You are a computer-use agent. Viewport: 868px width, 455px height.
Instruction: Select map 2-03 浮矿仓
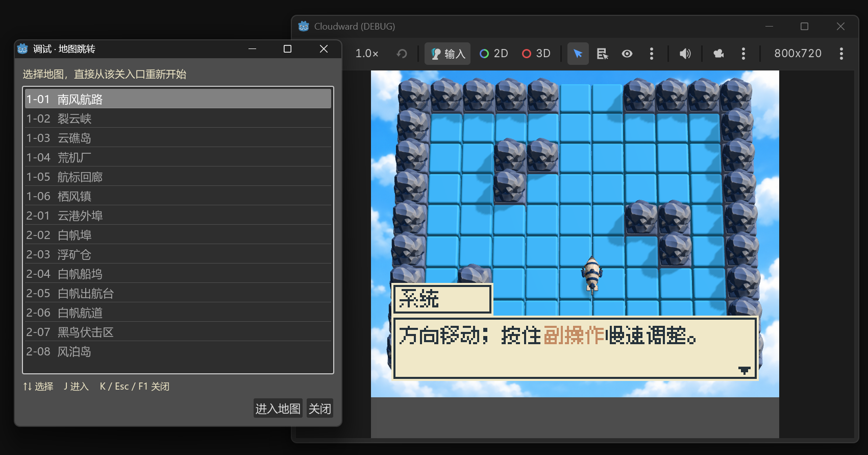178,254
